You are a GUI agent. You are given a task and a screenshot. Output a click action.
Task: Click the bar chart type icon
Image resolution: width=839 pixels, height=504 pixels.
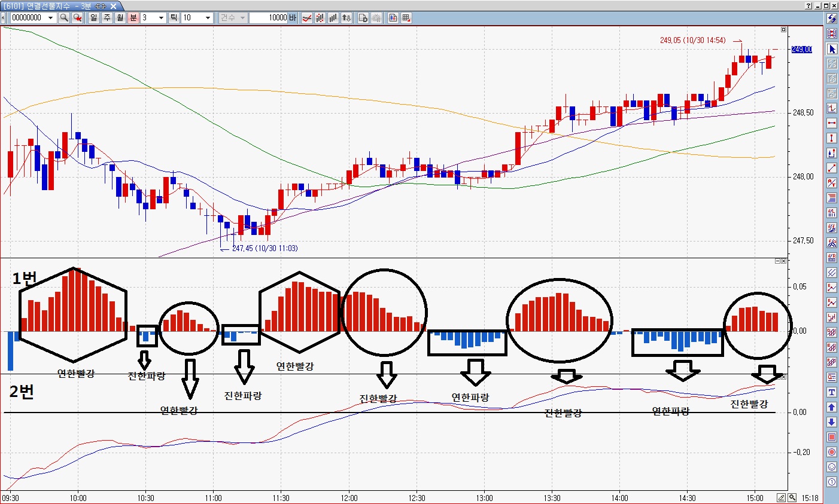point(333,18)
